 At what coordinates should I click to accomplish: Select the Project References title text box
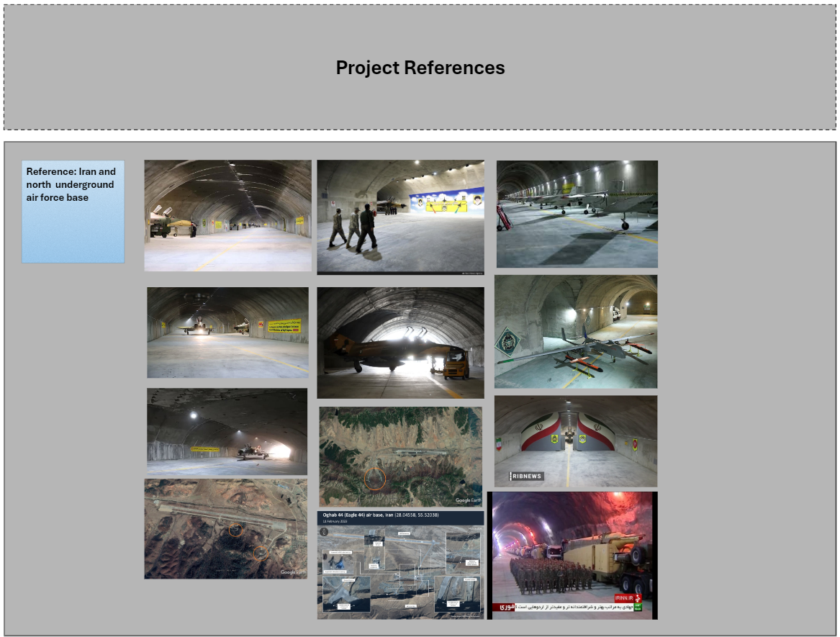pos(420,68)
